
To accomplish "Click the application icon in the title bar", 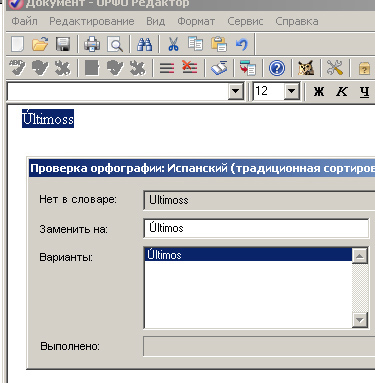I will pos(15,4).
